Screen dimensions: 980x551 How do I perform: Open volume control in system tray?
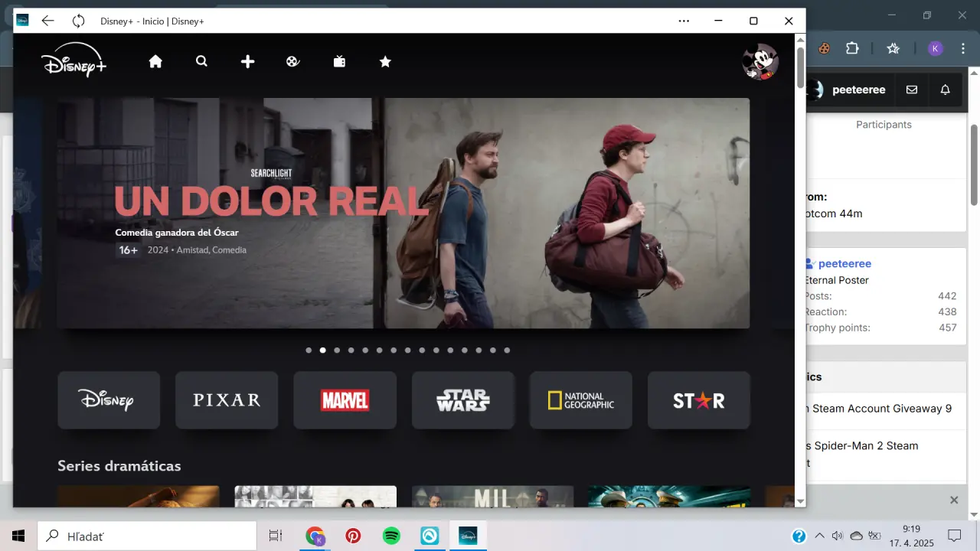[838, 536]
